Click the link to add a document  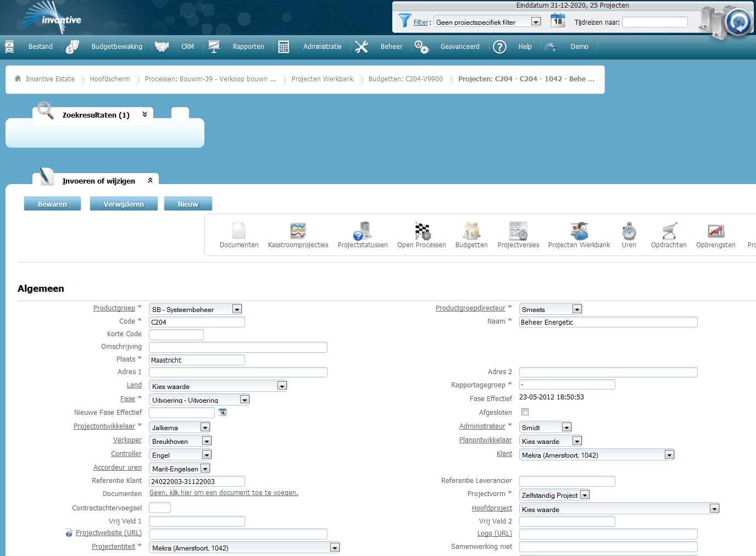[x=224, y=493]
